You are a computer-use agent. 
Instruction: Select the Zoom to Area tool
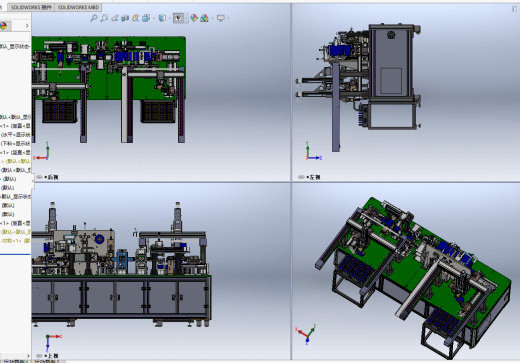tap(104, 18)
